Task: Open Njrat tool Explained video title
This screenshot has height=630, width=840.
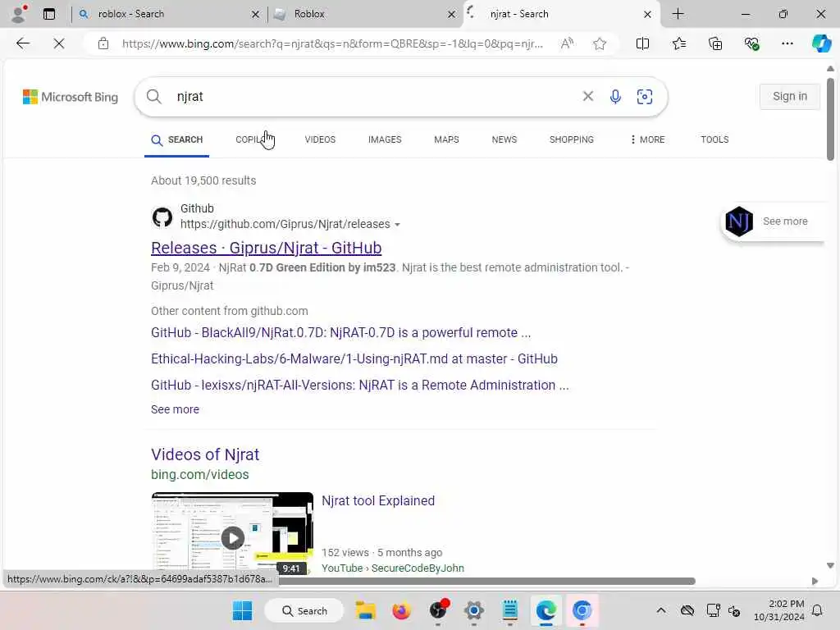Action: [x=377, y=501]
